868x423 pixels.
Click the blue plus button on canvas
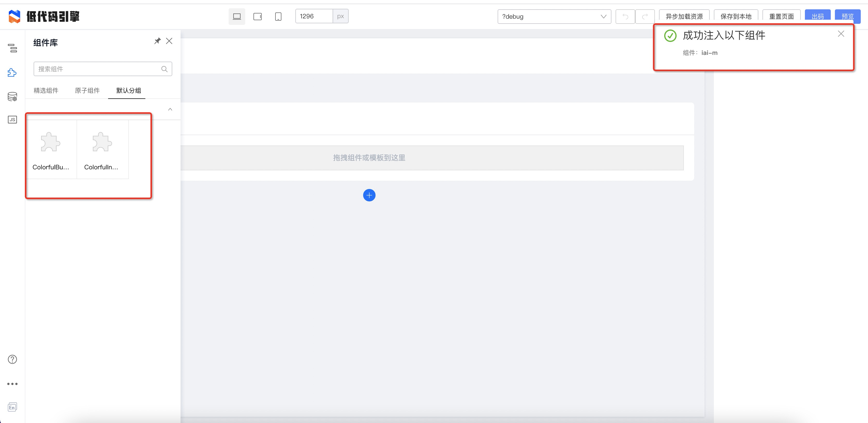(369, 195)
